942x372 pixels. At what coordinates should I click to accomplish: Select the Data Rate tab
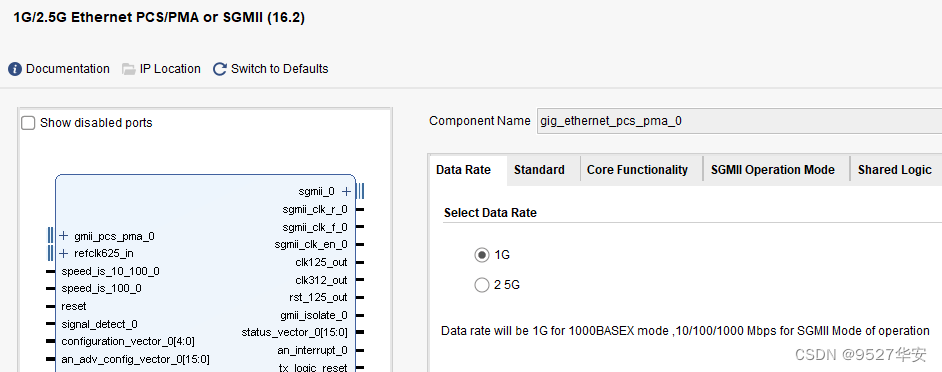[x=463, y=170]
